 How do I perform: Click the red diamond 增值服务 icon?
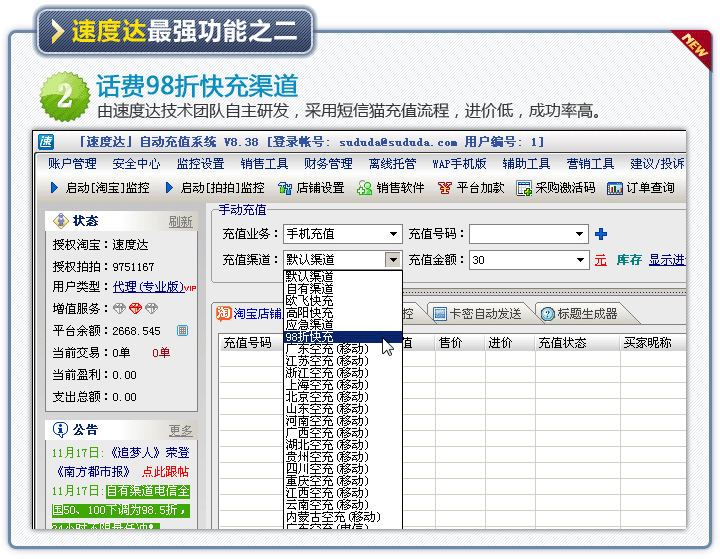tap(135, 309)
